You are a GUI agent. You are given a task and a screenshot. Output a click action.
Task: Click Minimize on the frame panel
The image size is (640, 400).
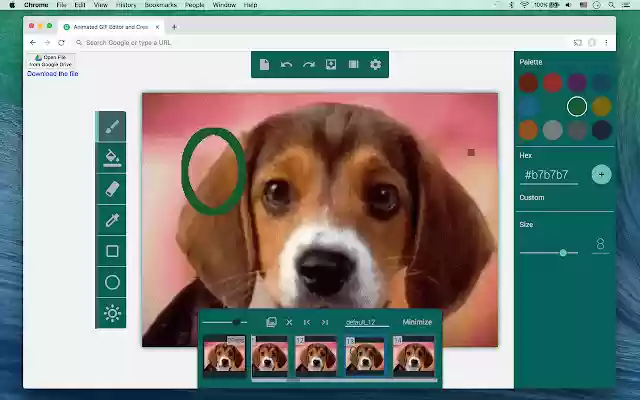(417, 322)
